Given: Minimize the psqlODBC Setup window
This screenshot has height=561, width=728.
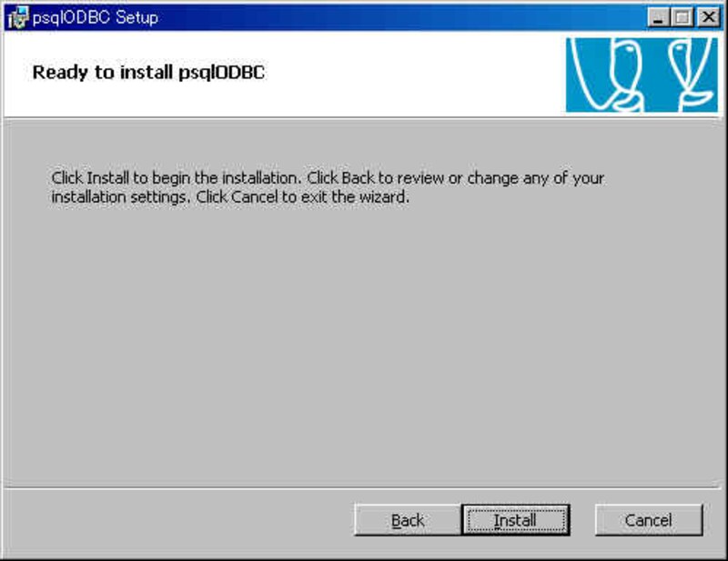Looking at the screenshot, I should (658, 17).
